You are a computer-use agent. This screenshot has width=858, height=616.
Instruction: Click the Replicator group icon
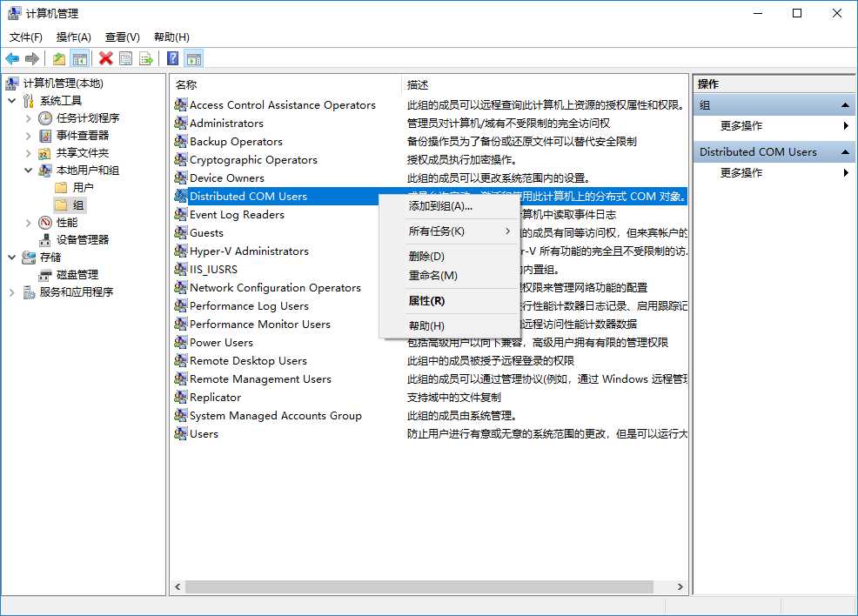(x=181, y=397)
